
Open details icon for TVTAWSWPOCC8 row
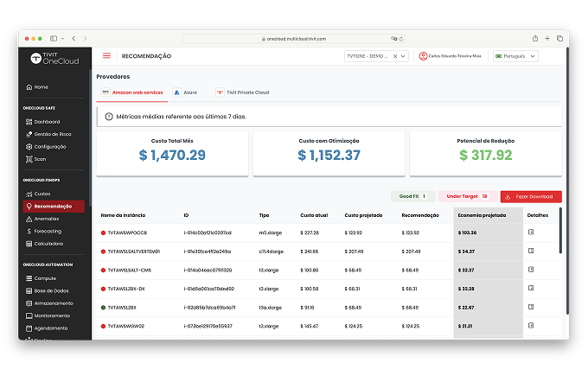(x=532, y=232)
